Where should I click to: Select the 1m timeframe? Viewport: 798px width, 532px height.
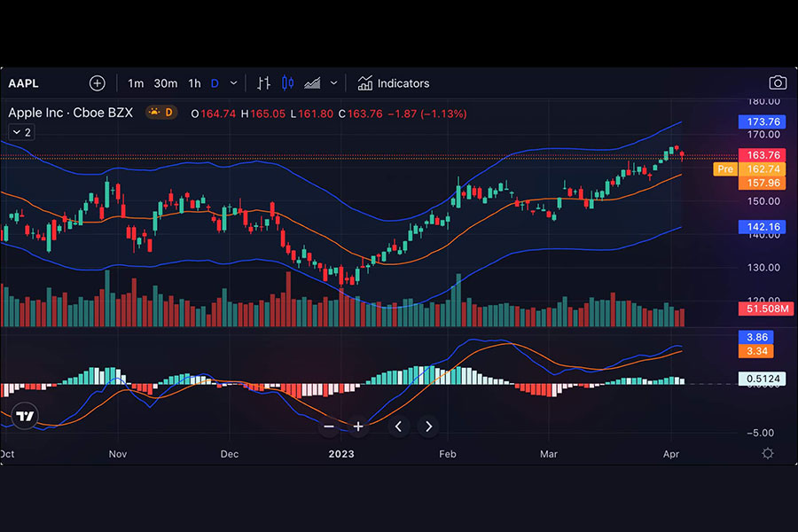(x=136, y=83)
